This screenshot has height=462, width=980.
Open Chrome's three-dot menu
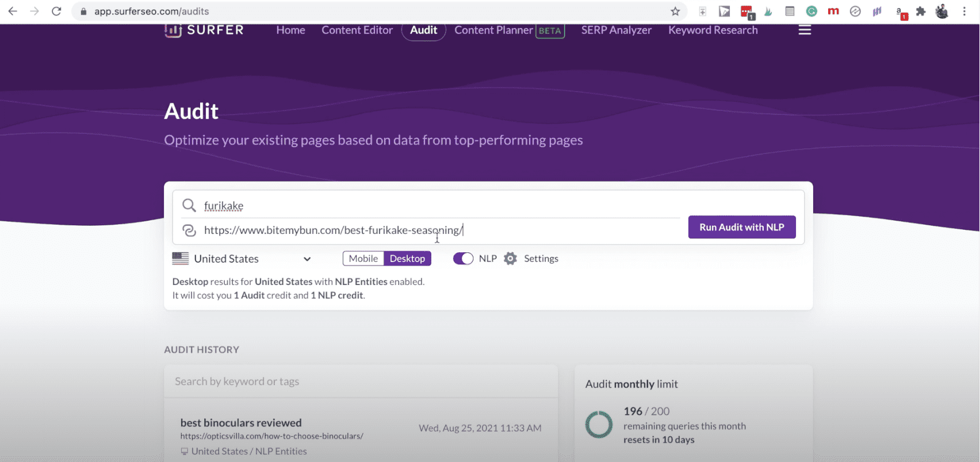pyautogui.click(x=964, y=11)
